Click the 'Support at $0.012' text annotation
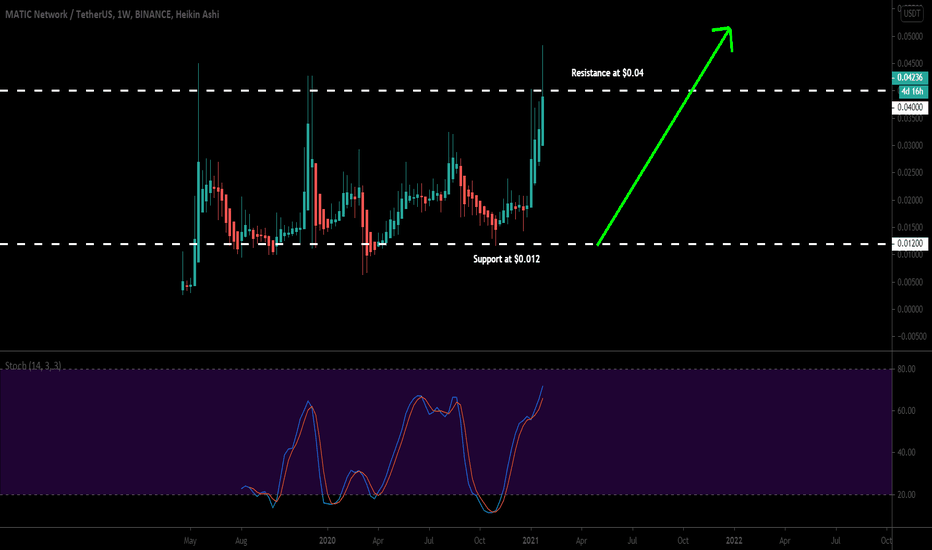Viewport: 932px width, 550px height. [x=506, y=259]
